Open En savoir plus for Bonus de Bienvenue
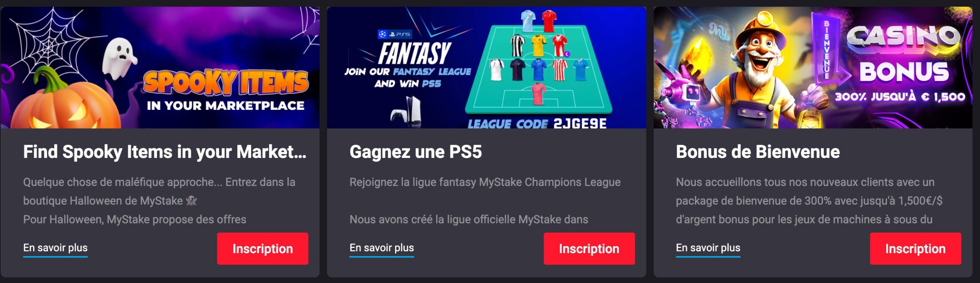The width and height of the screenshot is (980, 283). (x=708, y=248)
